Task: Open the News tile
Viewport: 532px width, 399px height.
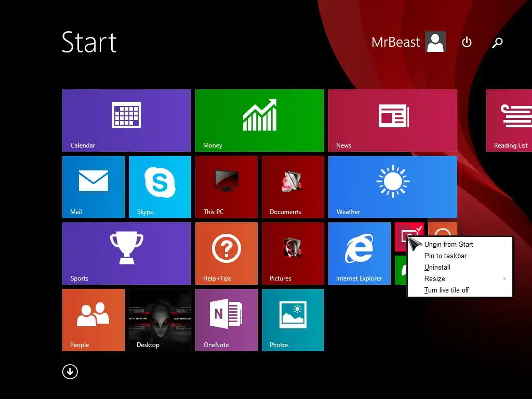Action: point(393,121)
